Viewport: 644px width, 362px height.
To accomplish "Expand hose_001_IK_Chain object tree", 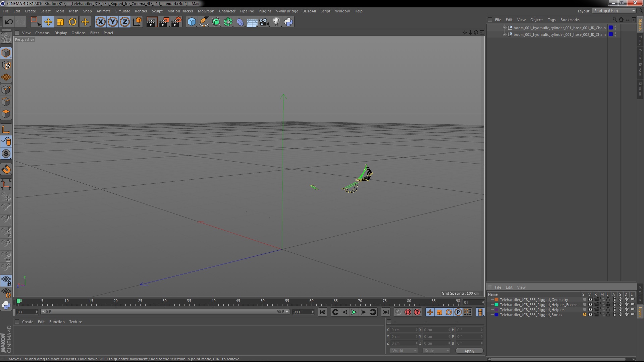I will point(504,28).
